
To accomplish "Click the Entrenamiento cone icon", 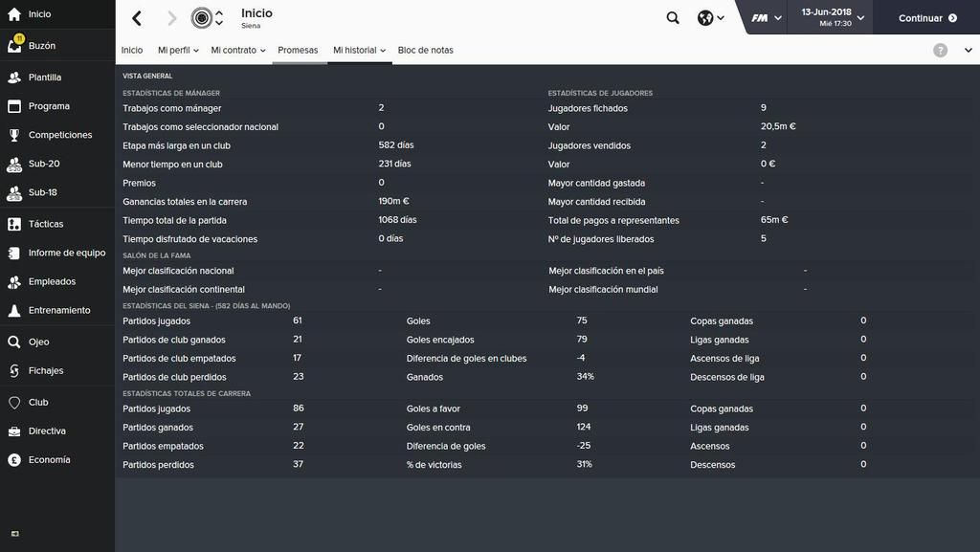I will pos(14,310).
